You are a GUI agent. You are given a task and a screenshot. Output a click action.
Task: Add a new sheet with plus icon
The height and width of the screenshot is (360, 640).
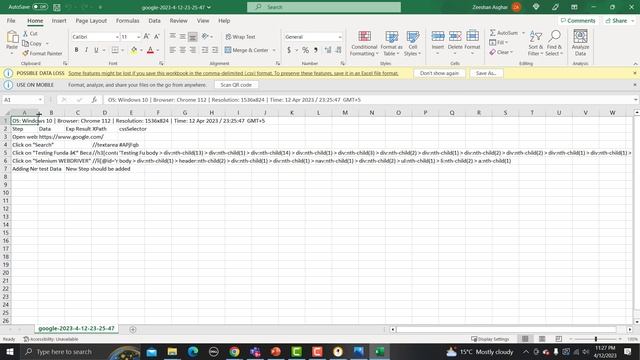tap(133, 329)
